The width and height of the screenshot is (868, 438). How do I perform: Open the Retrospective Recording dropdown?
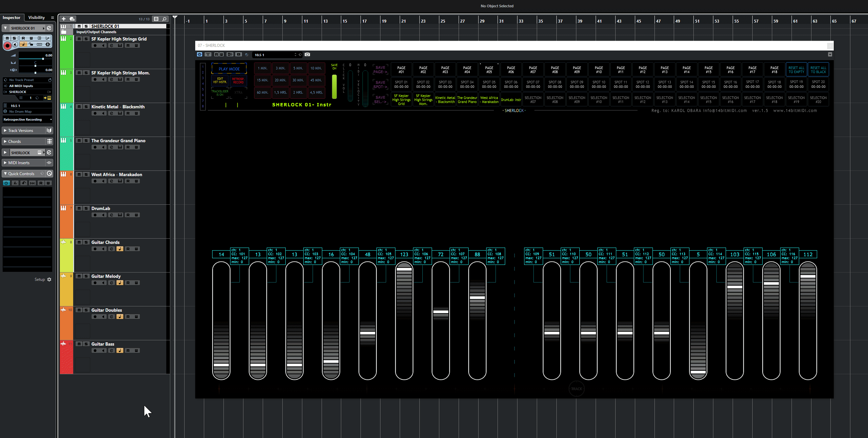[x=27, y=120]
